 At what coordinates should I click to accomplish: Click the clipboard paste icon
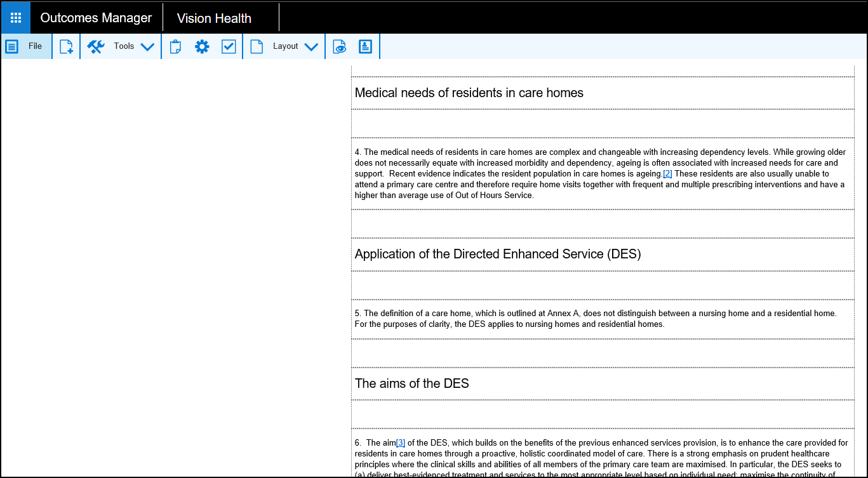tap(176, 47)
